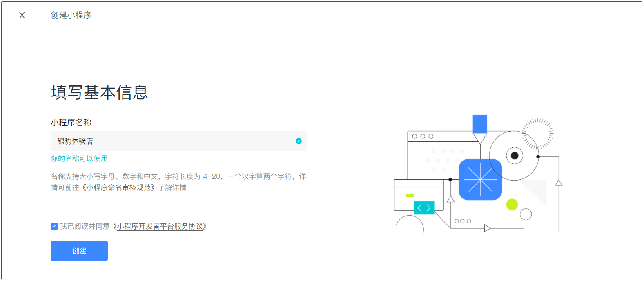
Task: Click the 填写基本信息 heading
Action: coord(100,92)
